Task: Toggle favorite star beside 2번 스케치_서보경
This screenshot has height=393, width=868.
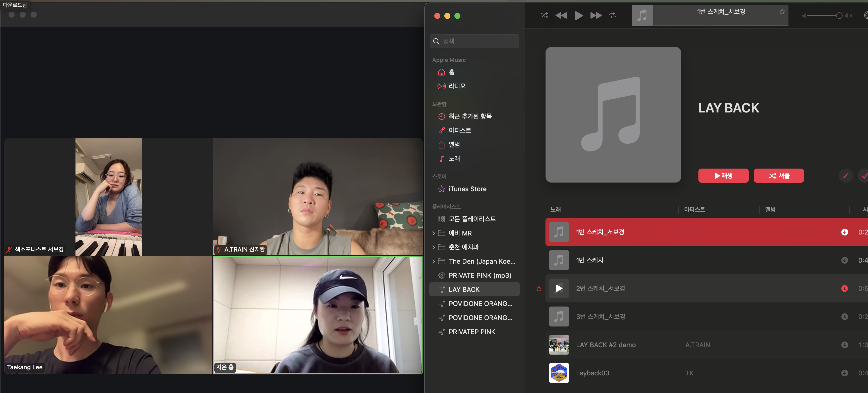Action: click(539, 289)
